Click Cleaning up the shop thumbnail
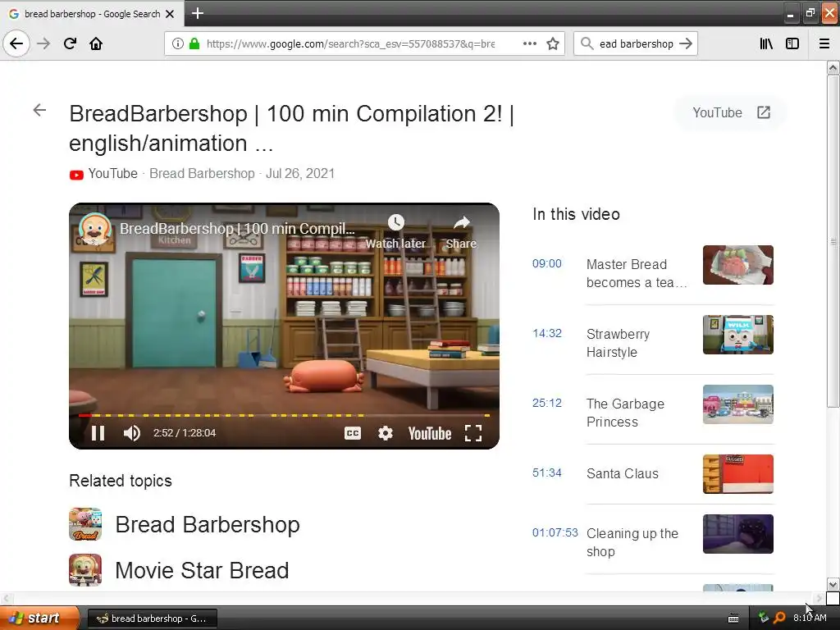840x630 pixels. 738,534
